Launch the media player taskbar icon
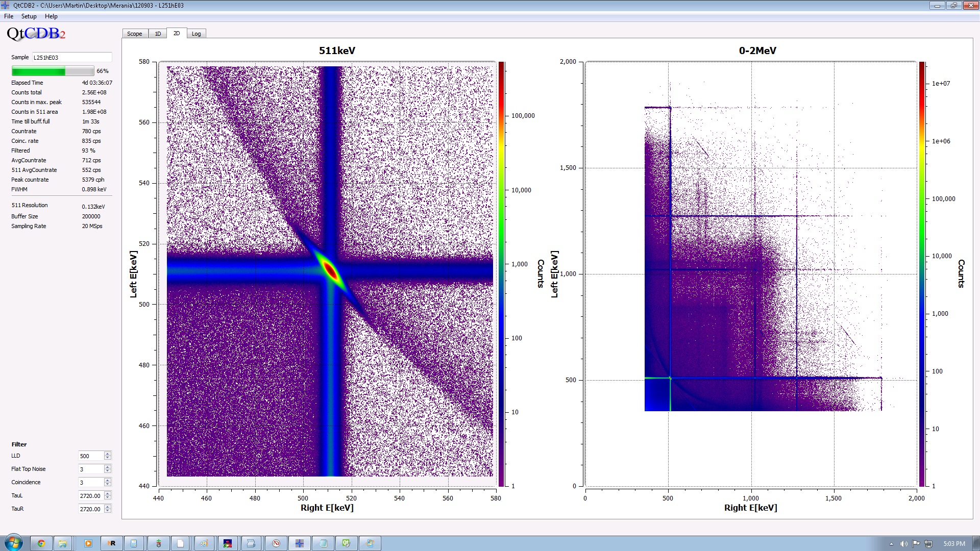The height and width of the screenshot is (551, 980). (x=88, y=543)
